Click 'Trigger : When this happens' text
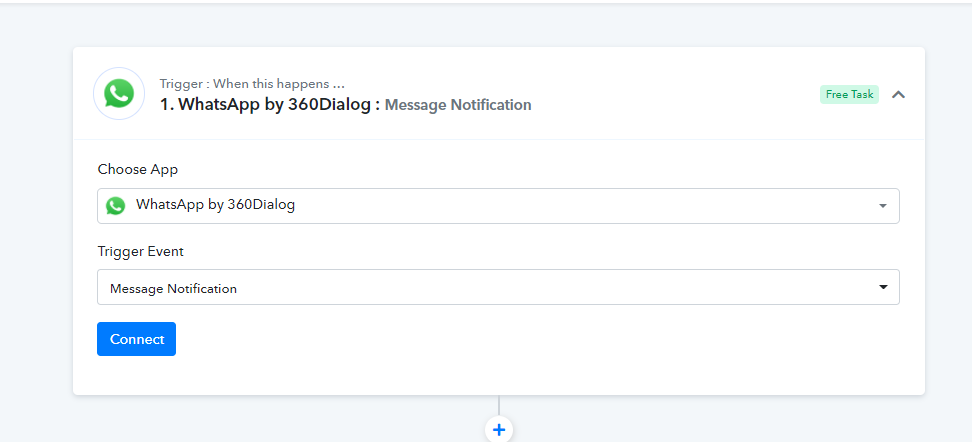This screenshot has width=972, height=442. click(252, 84)
